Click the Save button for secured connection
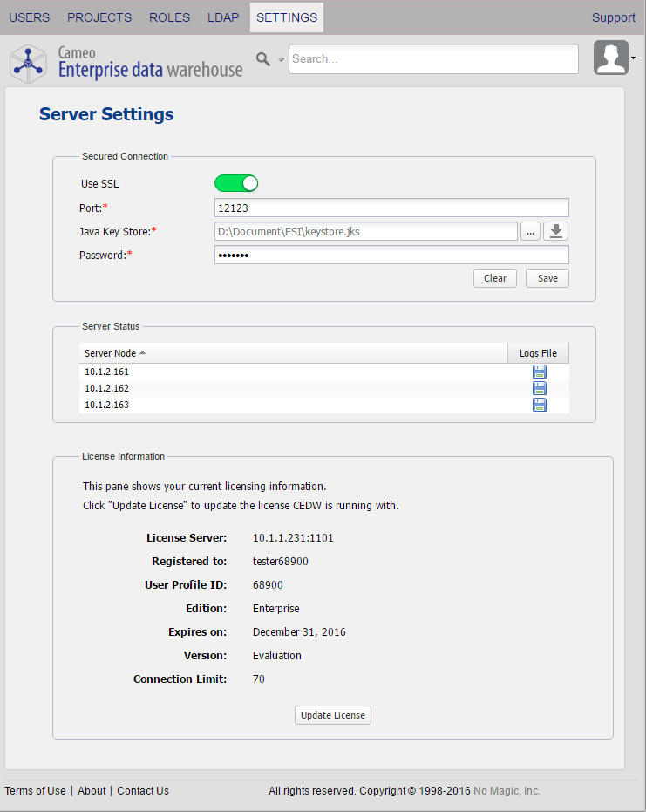 click(x=547, y=278)
